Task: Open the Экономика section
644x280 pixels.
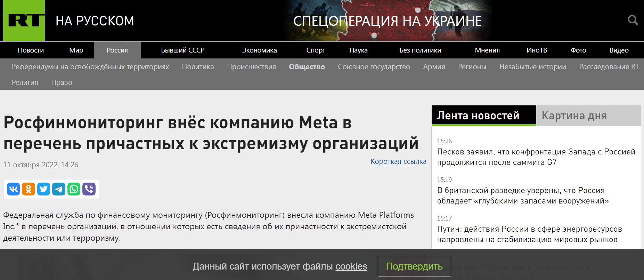Action: point(259,50)
